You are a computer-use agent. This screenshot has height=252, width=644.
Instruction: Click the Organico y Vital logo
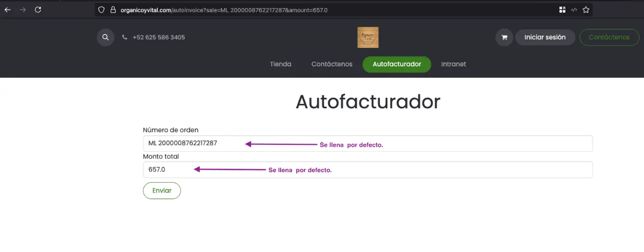(x=368, y=37)
